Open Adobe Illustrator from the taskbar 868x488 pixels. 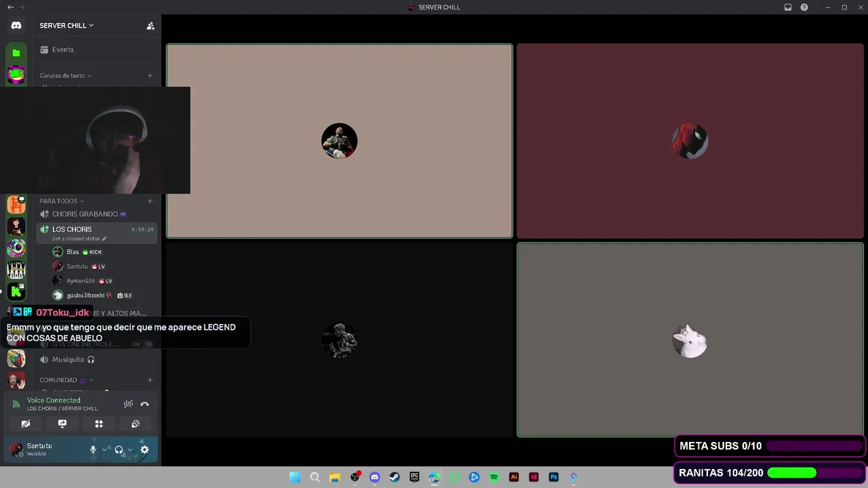513,477
